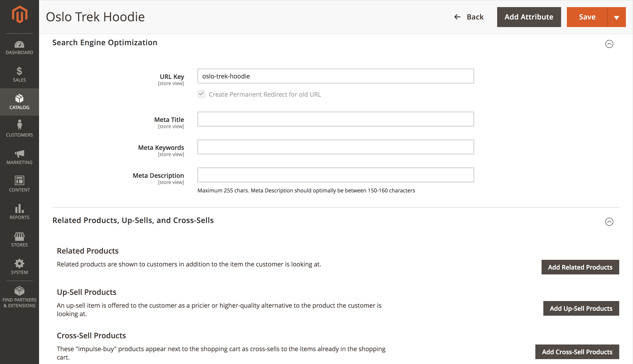633x364 pixels.
Task: Collapse the Related Products section
Action: click(609, 221)
